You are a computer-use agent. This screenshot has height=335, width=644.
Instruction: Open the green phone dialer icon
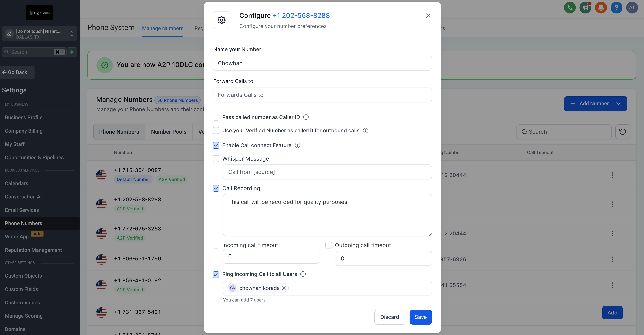[570, 8]
